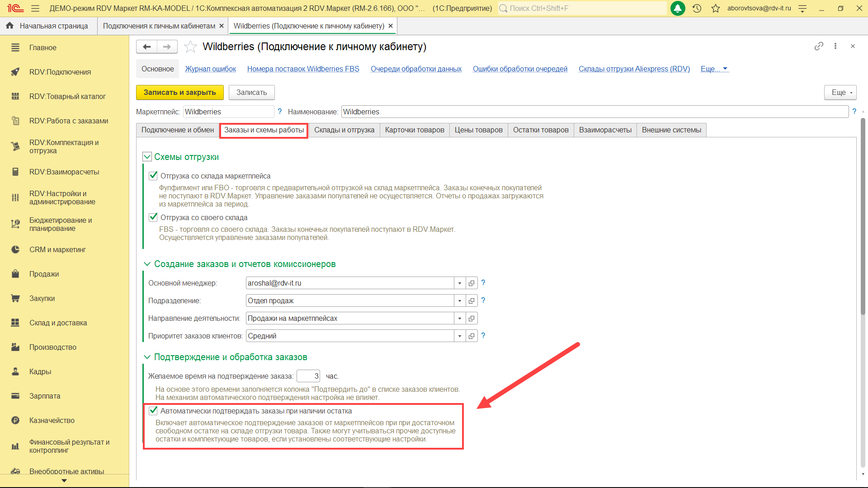Add form to favorites with star icon
Screen dimensions: 868x488
pyautogui.click(x=190, y=47)
